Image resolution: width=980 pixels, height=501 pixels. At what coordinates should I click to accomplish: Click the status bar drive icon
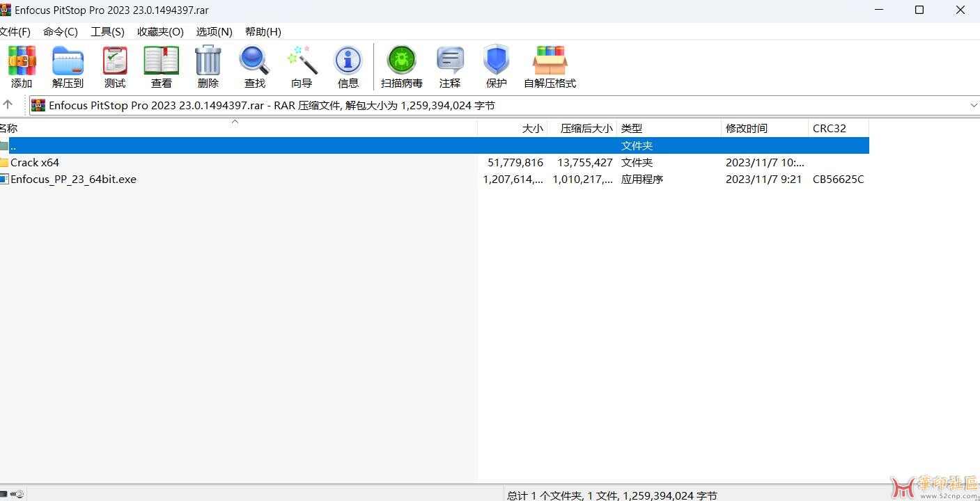4,494
